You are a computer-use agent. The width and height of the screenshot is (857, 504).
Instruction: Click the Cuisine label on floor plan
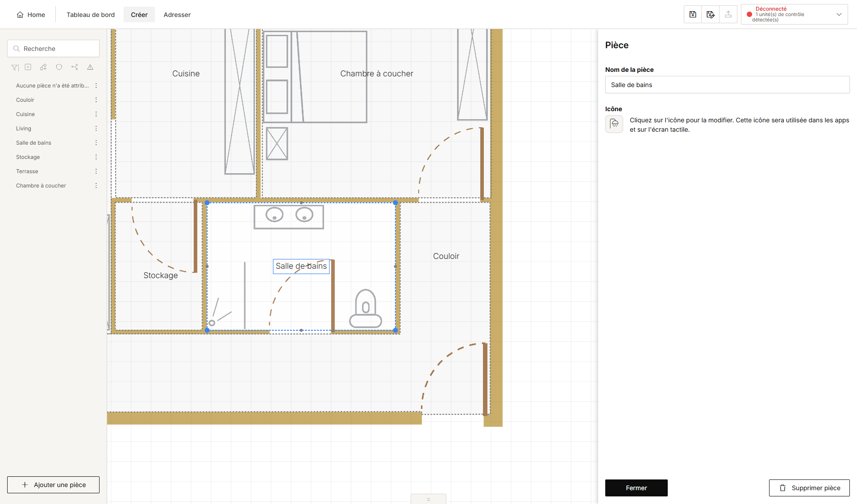[x=186, y=74]
